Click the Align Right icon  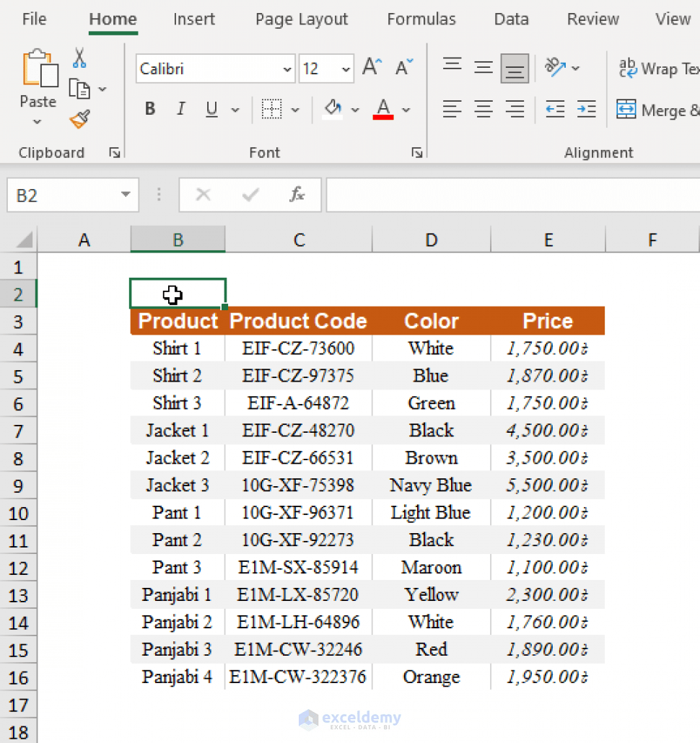click(x=514, y=109)
